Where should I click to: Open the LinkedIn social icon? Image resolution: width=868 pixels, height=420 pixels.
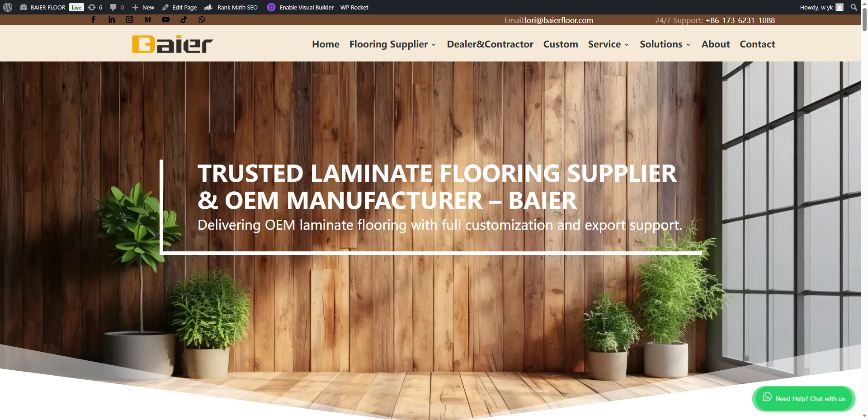pyautogui.click(x=112, y=19)
